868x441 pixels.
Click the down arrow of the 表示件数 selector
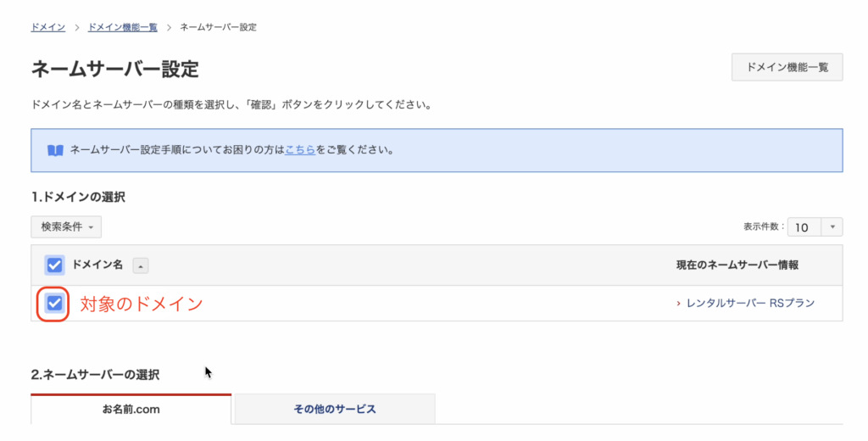832,226
